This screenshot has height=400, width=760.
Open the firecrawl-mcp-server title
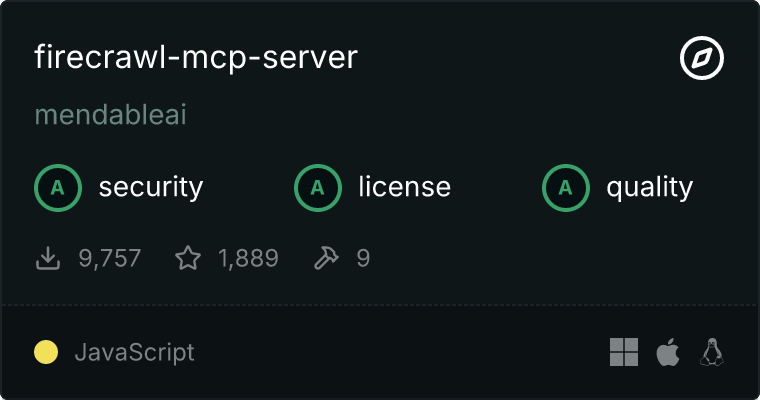point(196,58)
